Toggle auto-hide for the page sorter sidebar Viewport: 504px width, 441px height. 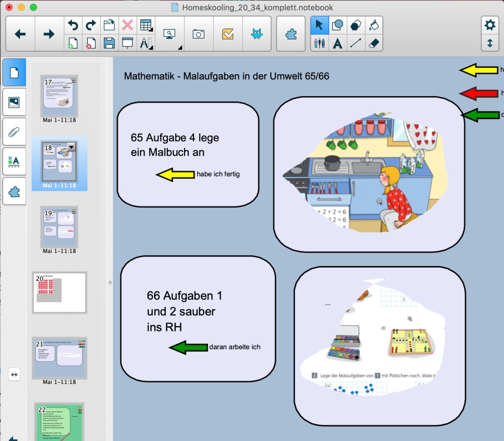point(14,375)
